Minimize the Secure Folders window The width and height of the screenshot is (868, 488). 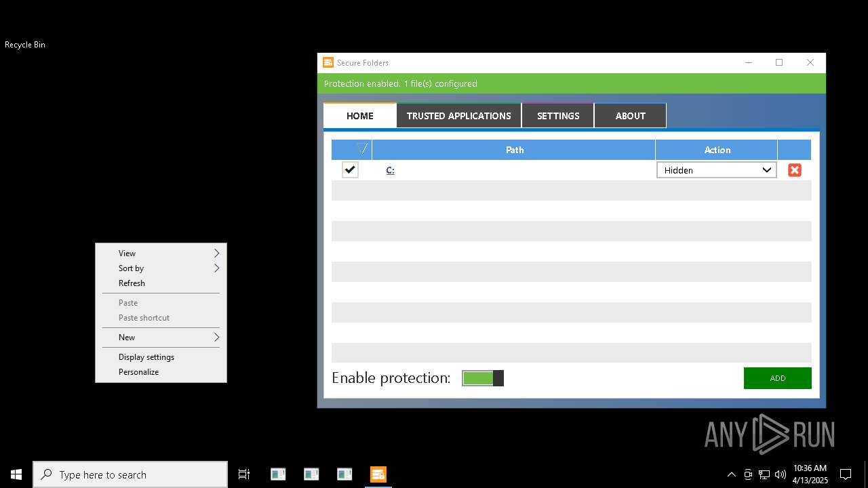click(x=749, y=62)
